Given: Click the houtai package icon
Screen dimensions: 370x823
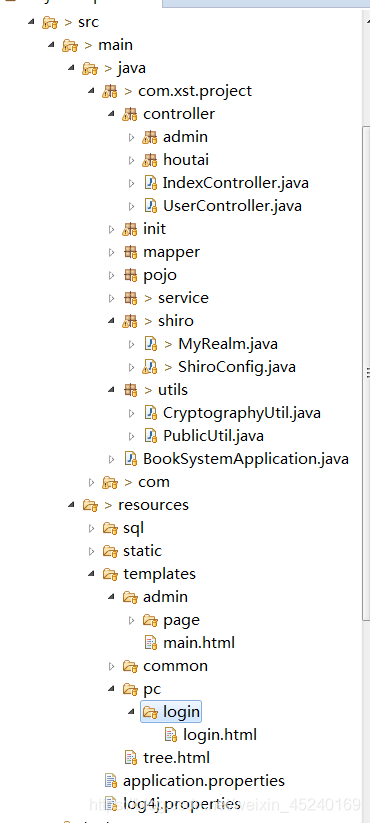Looking at the screenshot, I should [x=150, y=160].
